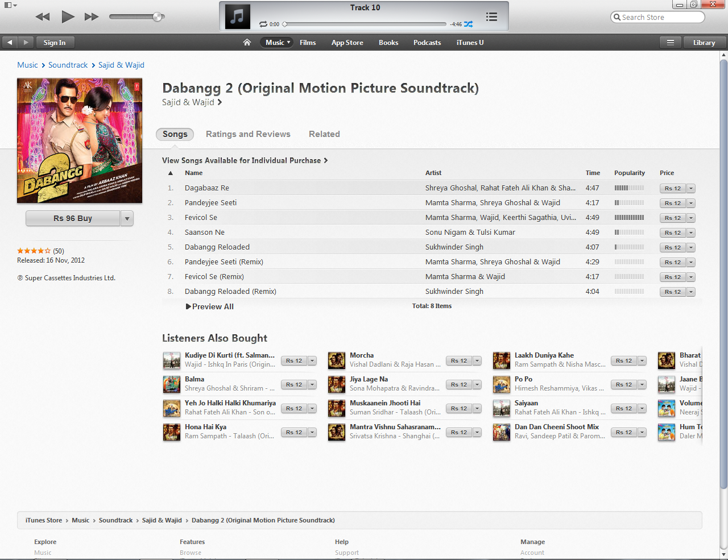Select the Songs tab
728x560 pixels.
click(175, 134)
